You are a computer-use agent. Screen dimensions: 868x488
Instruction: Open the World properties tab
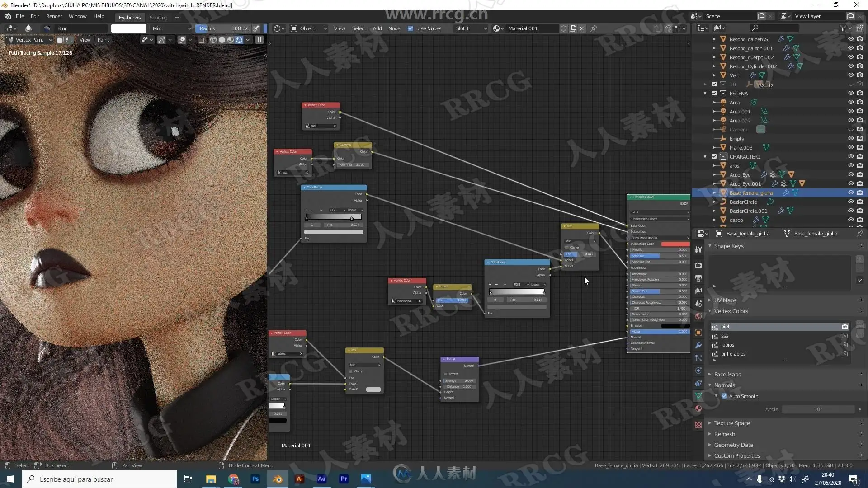point(698,316)
